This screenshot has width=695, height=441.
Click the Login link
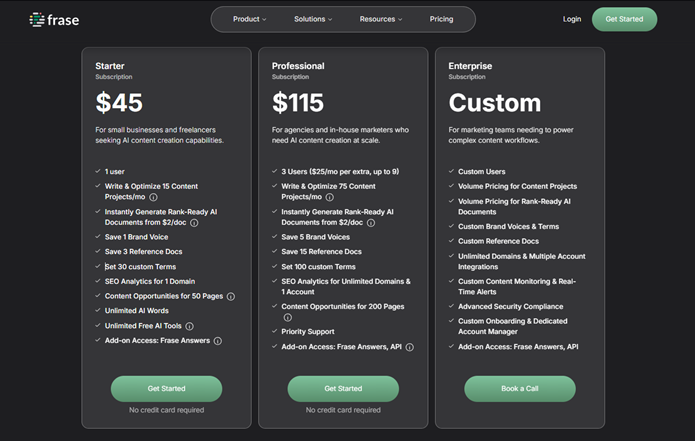coord(572,19)
